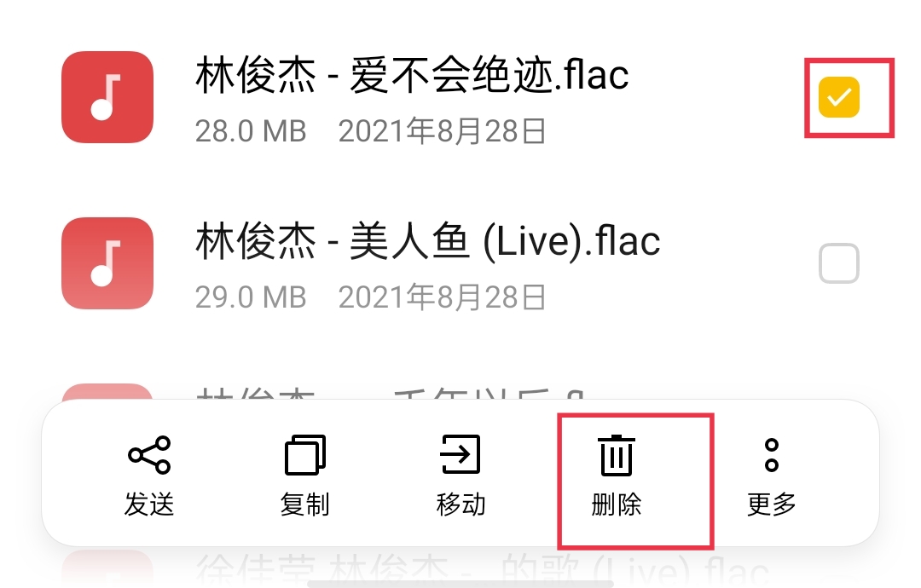Tap music note icon of 美人鱼 (Live).flac
921x588 pixels.
(107, 263)
